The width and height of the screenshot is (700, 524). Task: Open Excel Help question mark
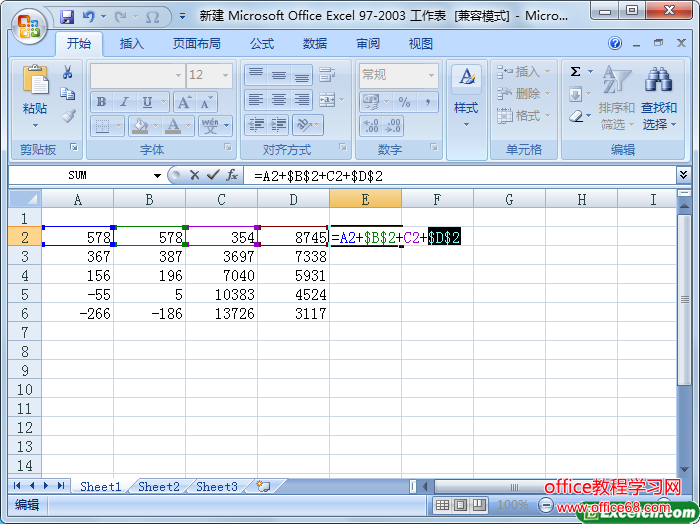point(615,43)
